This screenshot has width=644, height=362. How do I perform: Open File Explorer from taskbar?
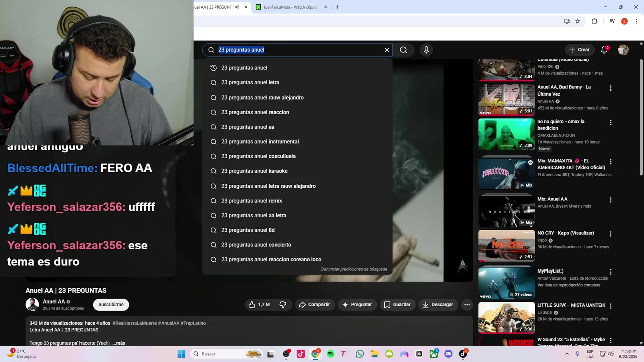[374, 354]
